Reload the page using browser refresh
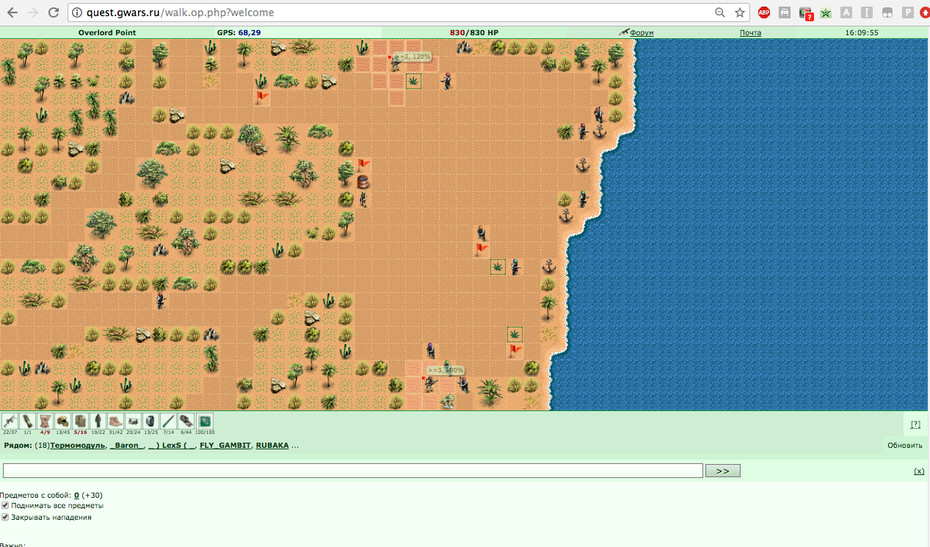 (53, 12)
